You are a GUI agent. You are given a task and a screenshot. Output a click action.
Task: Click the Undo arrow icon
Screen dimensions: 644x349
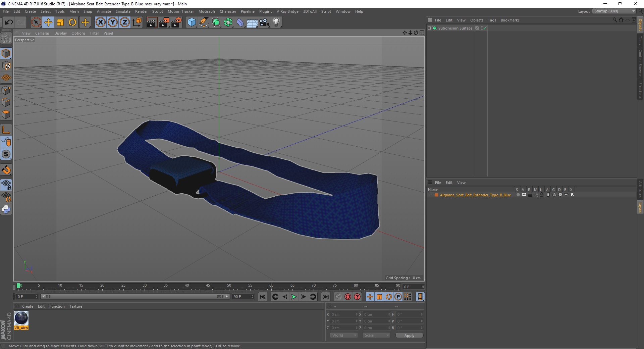pyautogui.click(x=9, y=22)
